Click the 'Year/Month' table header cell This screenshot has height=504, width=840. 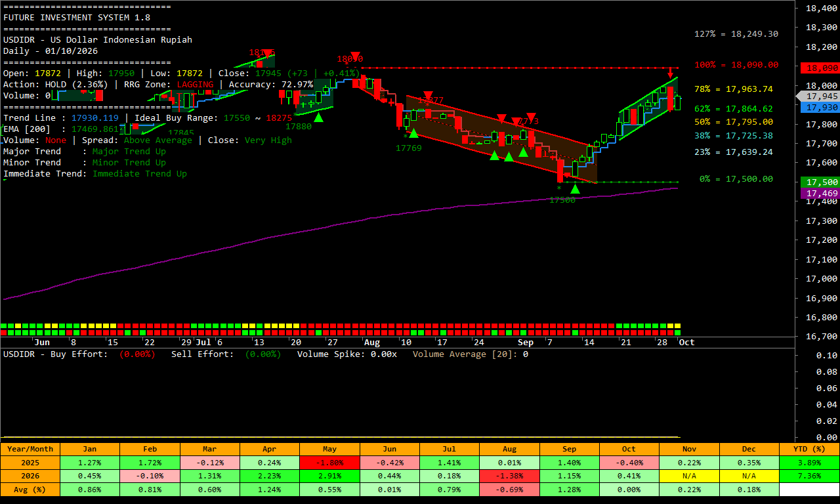[30, 449]
